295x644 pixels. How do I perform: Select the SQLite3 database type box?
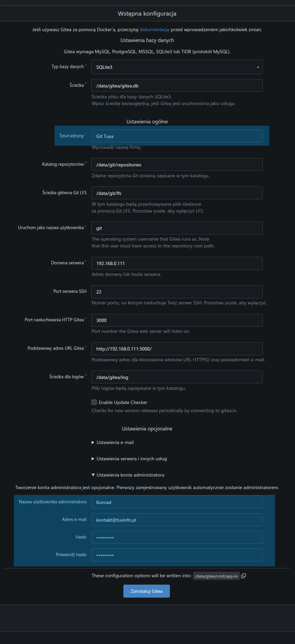[x=177, y=67]
